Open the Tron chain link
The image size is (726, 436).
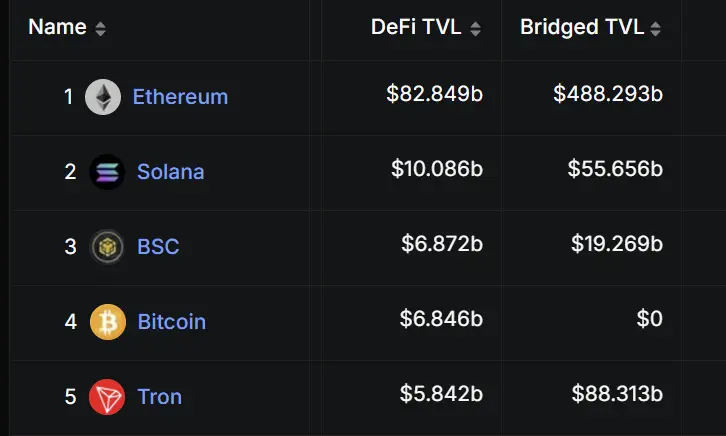[x=160, y=397]
